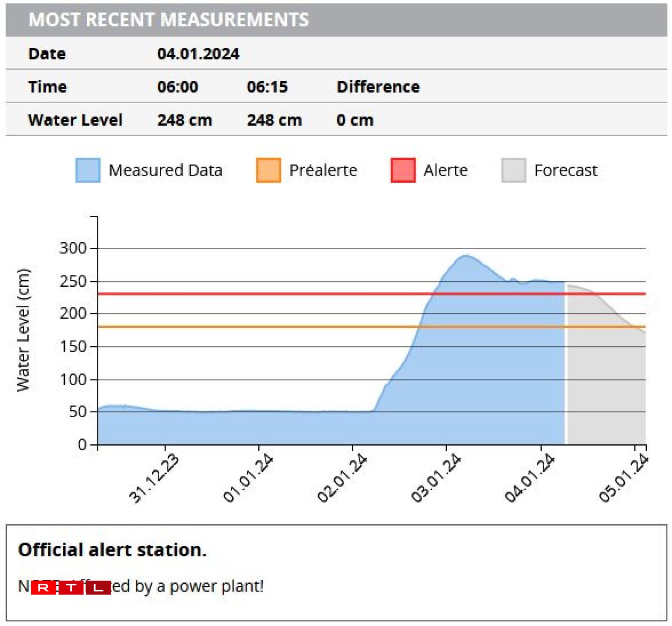This screenshot has width=672, height=626.
Task: Select the 04.01.2024 date value
Action: 198,54
